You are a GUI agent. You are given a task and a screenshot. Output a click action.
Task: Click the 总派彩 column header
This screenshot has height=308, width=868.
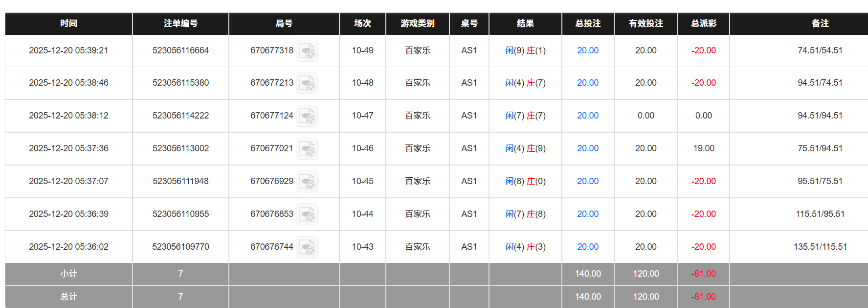pos(703,24)
